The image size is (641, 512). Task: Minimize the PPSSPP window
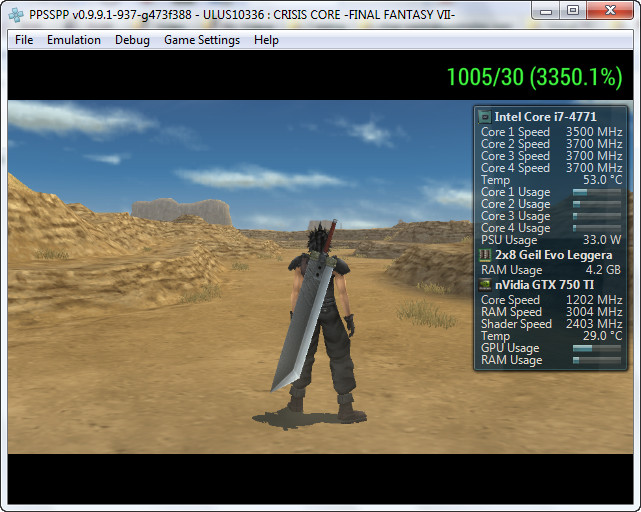tap(546, 11)
